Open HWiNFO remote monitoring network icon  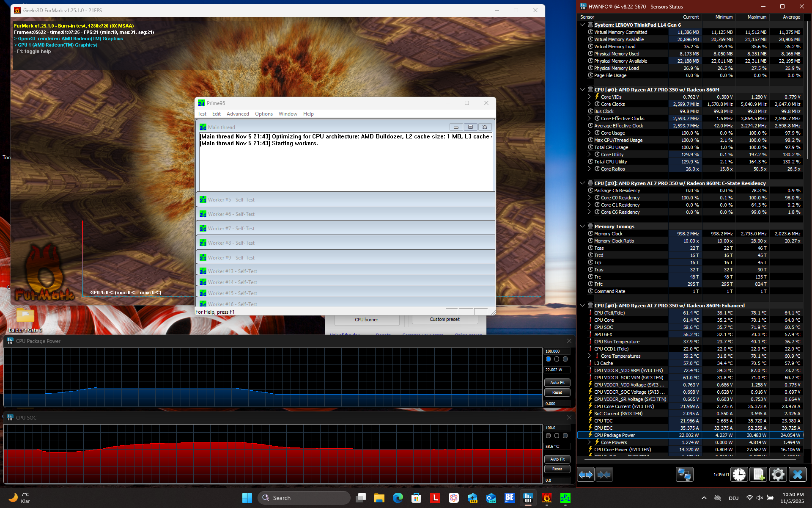coord(684,475)
